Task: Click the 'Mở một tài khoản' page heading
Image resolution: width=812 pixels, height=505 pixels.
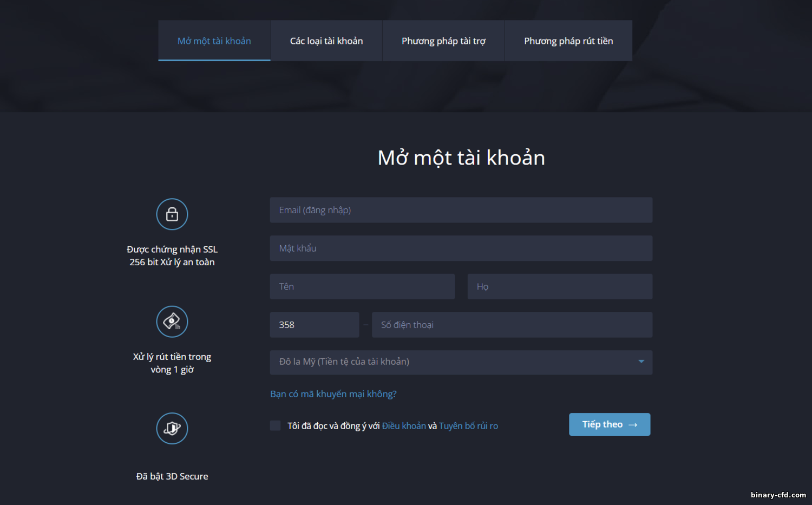Action: click(461, 158)
